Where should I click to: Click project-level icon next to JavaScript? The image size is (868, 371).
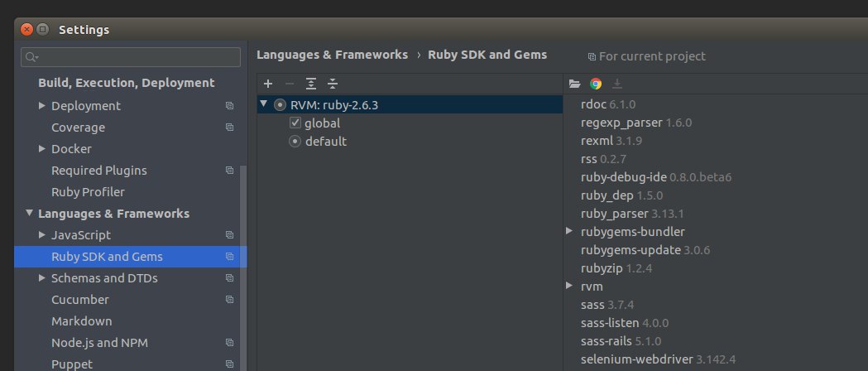[229, 235]
